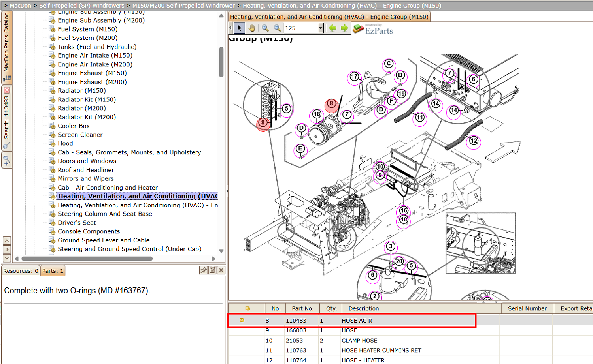This screenshot has width=593, height=364.
Task: Open the MacDon Parts Catalog side tab
Action: [x=7, y=47]
